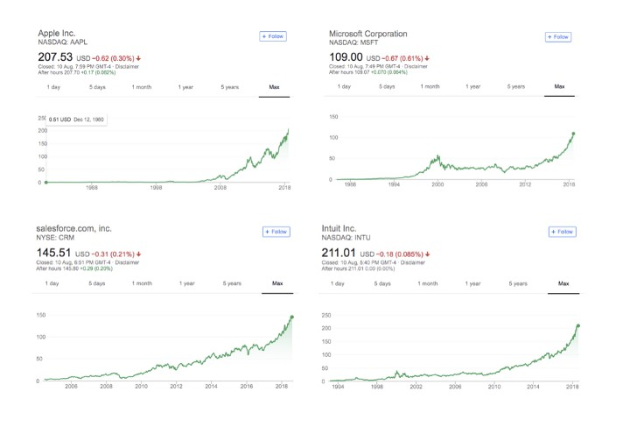Select Microsoft's 1 year tab

(473, 87)
